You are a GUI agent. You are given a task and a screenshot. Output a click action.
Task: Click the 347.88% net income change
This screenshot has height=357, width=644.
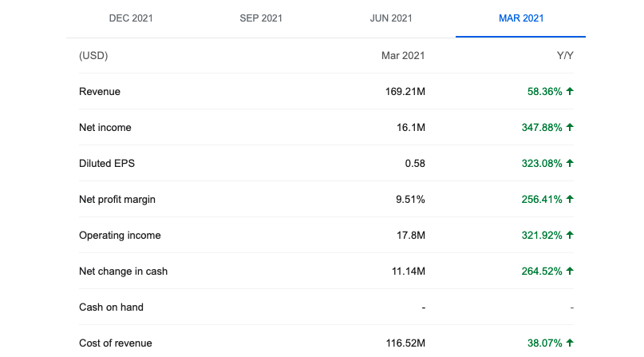(x=542, y=127)
